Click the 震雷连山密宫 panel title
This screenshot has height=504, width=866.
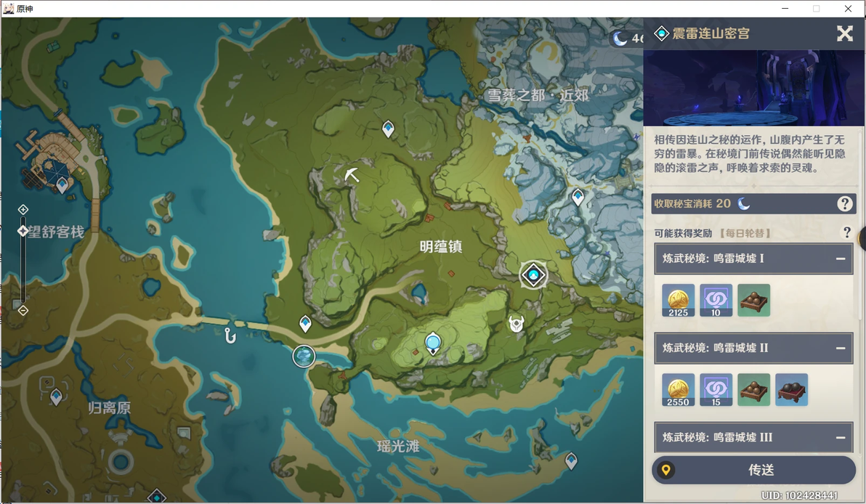(711, 33)
